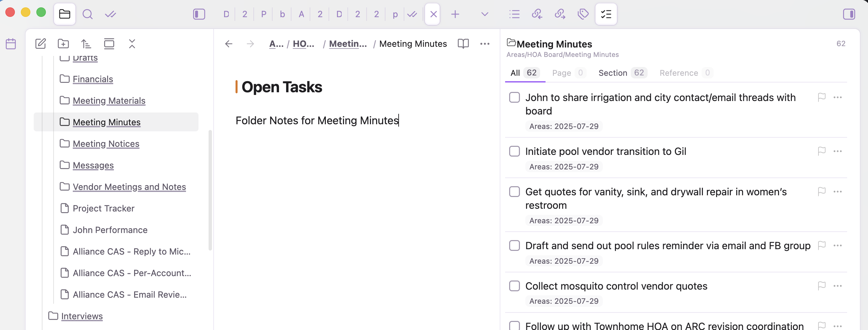The height and width of the screenshot is (330, 868).
Task: Collapse all folders in file explorer
Action: (x=132, y=44)
